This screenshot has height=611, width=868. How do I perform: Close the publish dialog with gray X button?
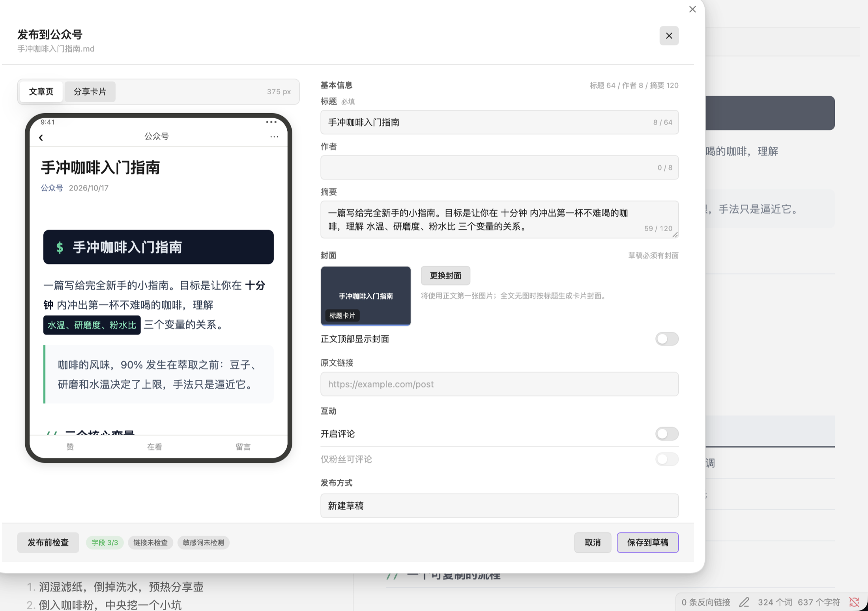pyautogui.click(x=669, y=36)
